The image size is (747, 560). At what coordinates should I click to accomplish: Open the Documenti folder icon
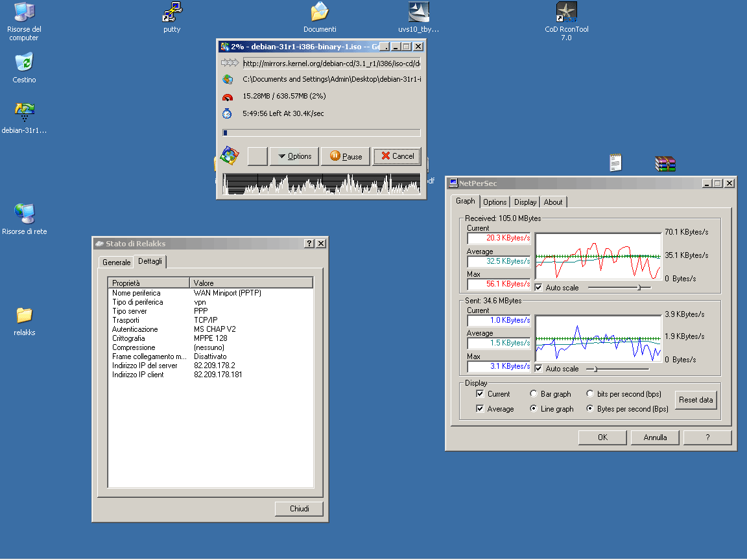point(320,12)
